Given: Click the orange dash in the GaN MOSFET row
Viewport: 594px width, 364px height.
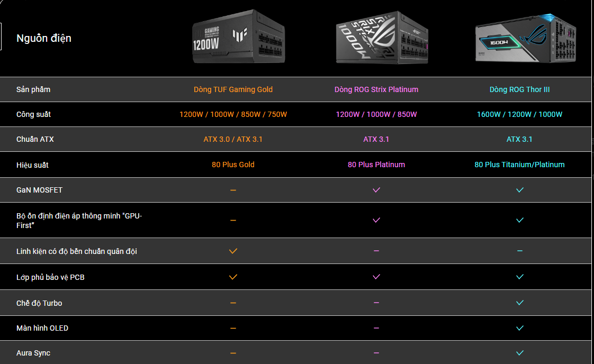Looking at the screenshot, I should tap(233, 190).
